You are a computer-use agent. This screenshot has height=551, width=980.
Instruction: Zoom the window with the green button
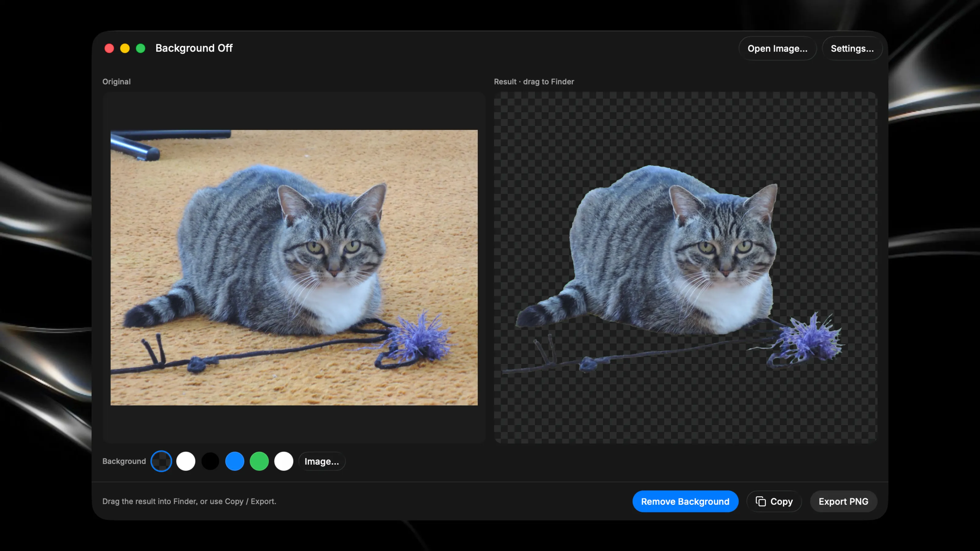pyautogui.click(x=140, y=48)
